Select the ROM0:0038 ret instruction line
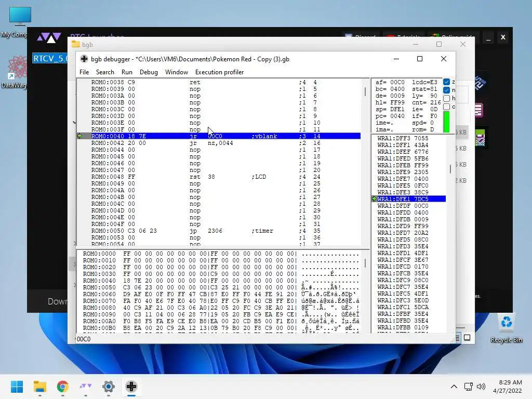This screenshot has height=399, width=532. 219,82
